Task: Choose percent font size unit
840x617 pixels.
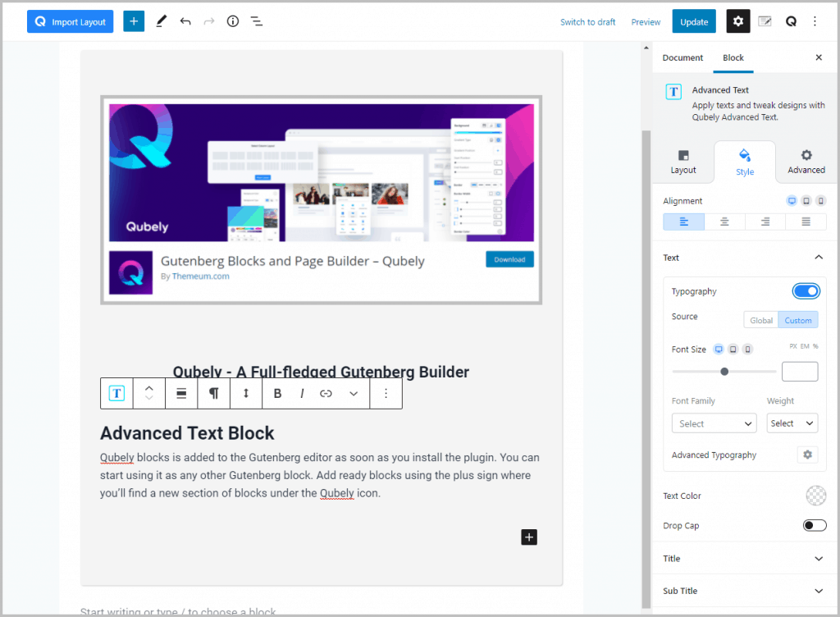Action: click(x=815, y=346)
